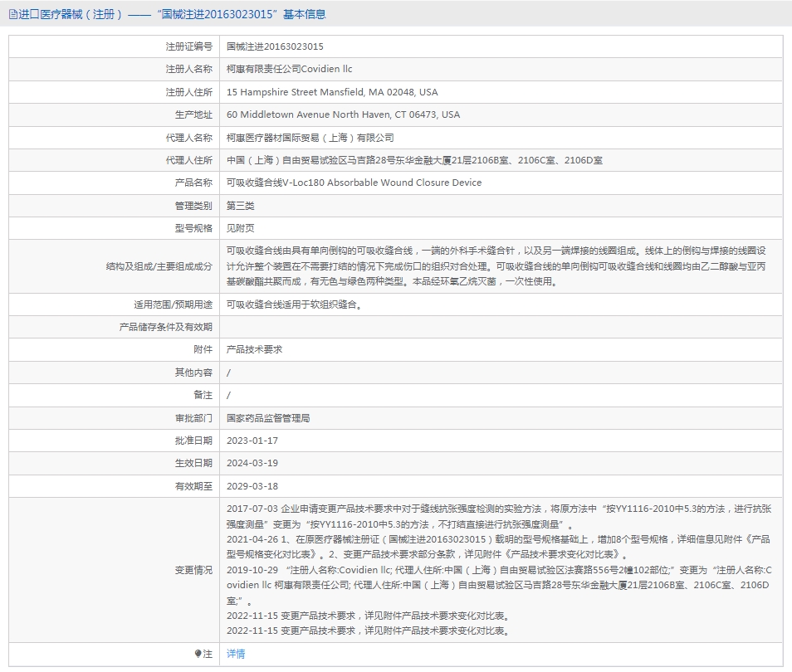
Task: Click the 变更情况 label
Action: pyautogui.click(x=193, y=570)
